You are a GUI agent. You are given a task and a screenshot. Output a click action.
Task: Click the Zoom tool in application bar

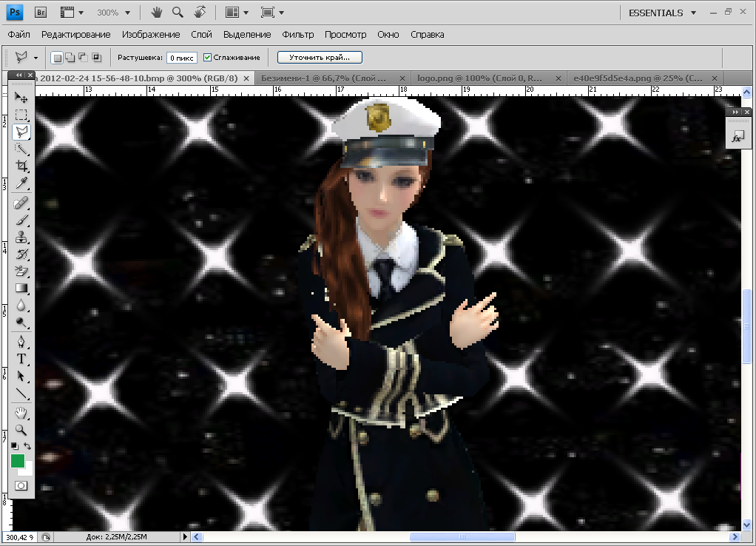(178, 13)
